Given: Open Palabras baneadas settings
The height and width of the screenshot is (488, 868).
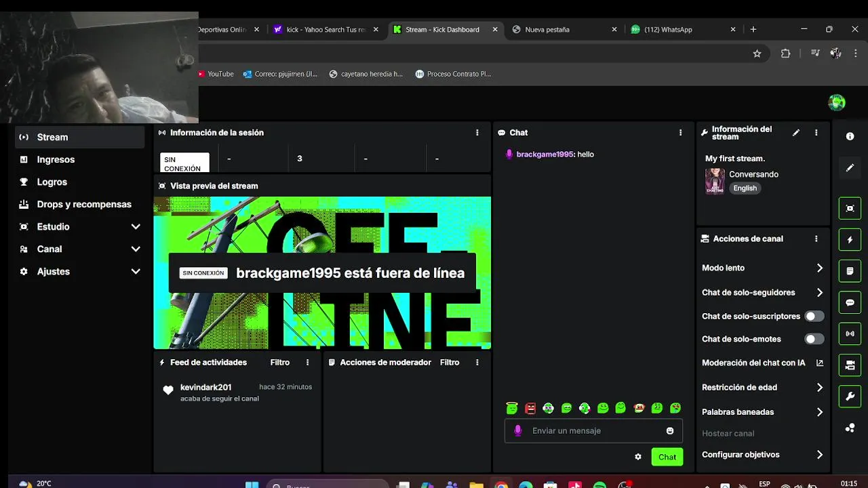Looking at the screenshot, I should pyautogui.click(x=762, y=412).
